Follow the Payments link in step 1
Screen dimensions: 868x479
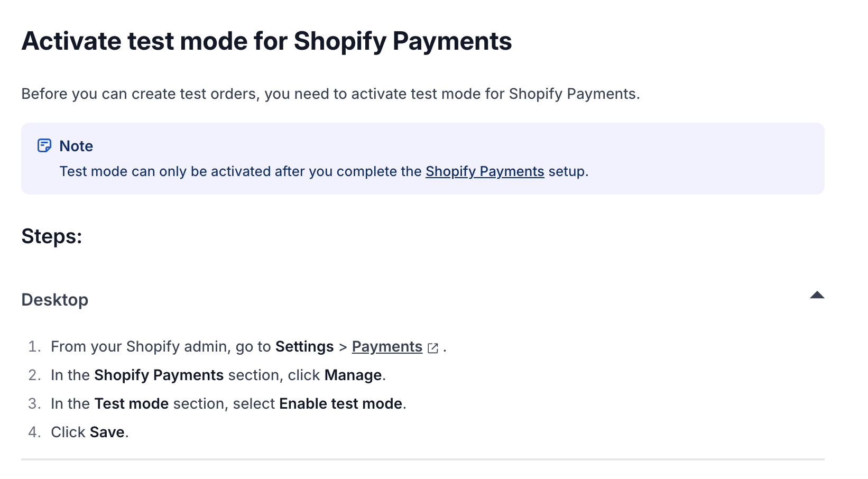point(386,346)
